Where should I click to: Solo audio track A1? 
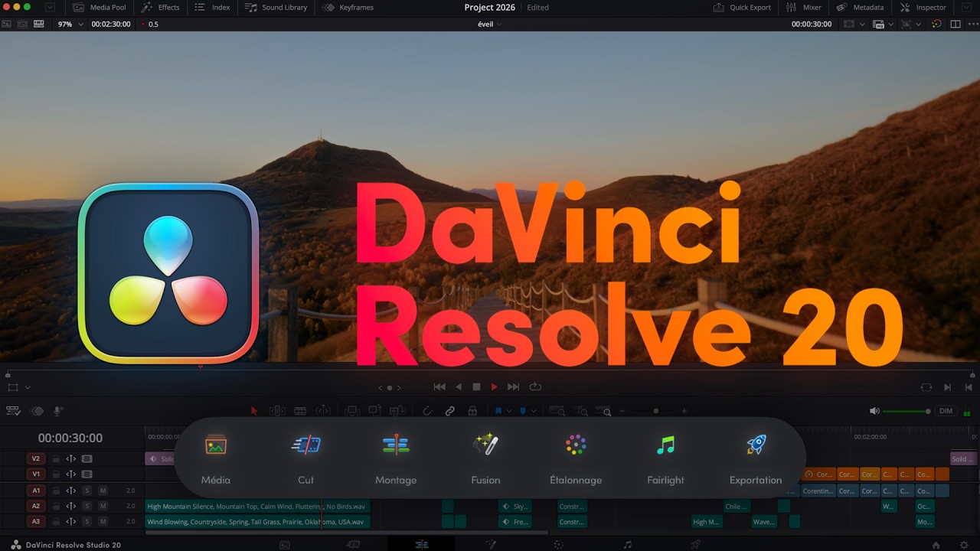pos(87,491)
